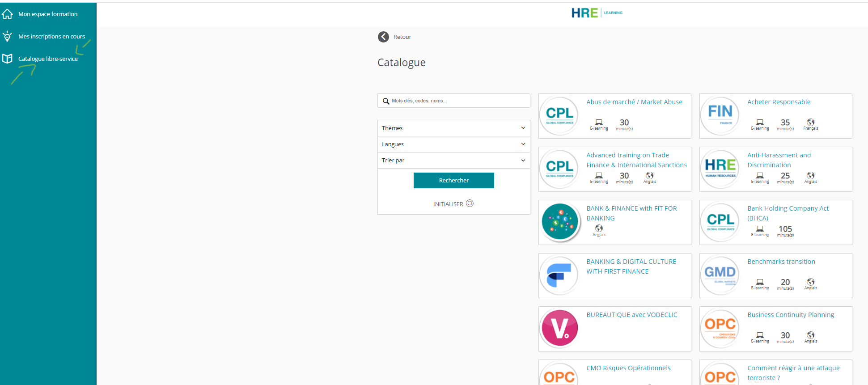Click the Rechercher button

(454, 181)
